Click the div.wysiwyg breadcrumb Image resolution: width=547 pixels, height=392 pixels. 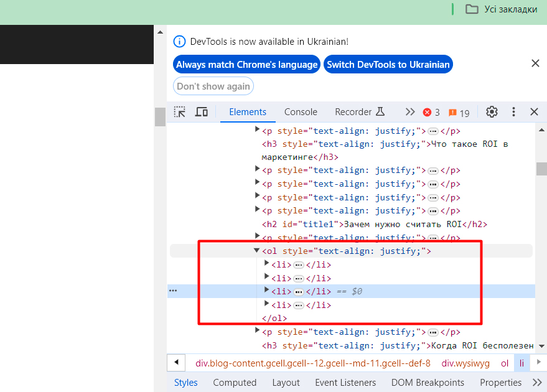click(465, 363)
